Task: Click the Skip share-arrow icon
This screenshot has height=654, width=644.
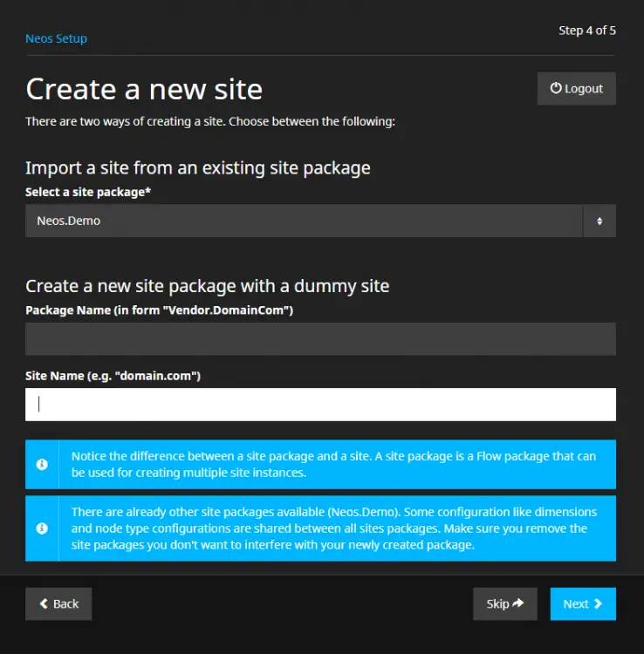Action: 518,603
